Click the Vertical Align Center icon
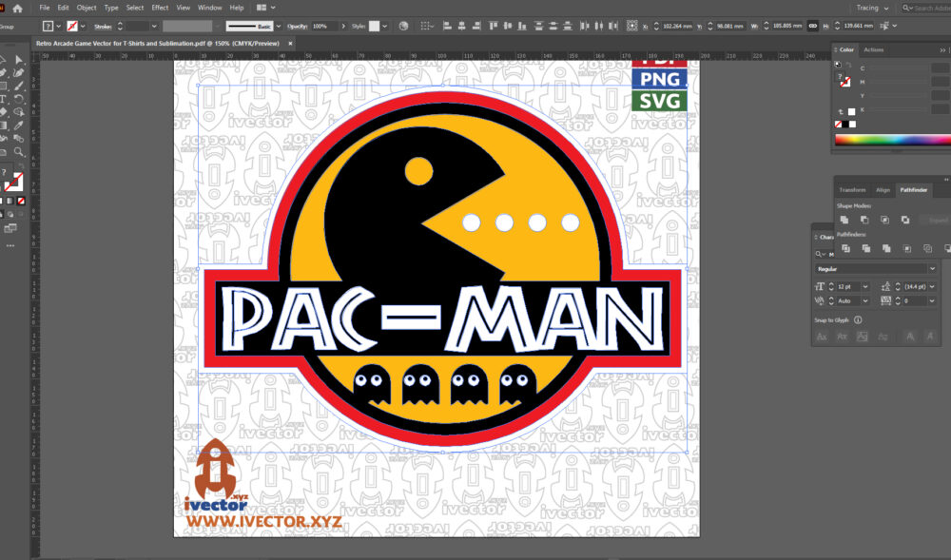 [x=507, y=26]
